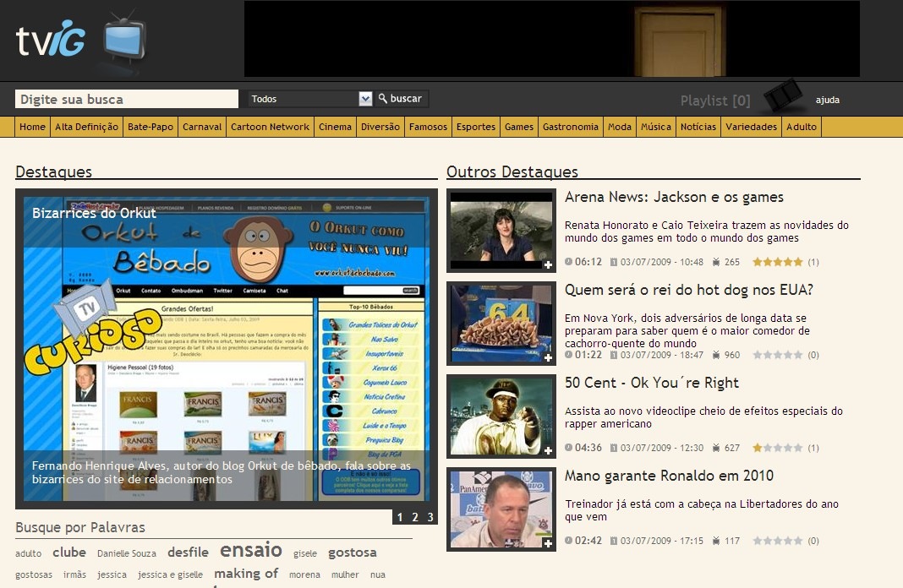Click the magnifier icon beside buscar
The width and height of the screenshot is (903, 588).
click(382, 98)
